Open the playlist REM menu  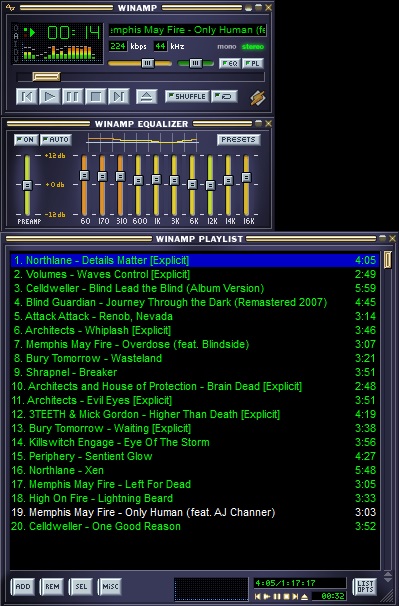(x=52, y=586)
